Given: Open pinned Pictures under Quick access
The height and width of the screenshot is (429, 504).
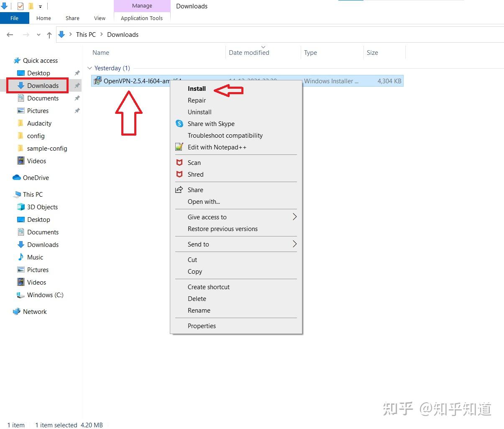Looking at the screenshot, I should pos(38,111).
